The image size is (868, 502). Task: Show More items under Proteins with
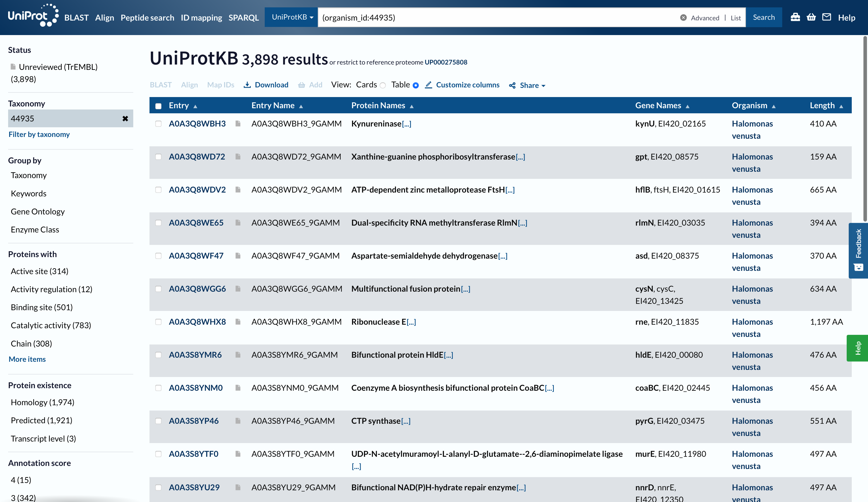pos(27,359)
